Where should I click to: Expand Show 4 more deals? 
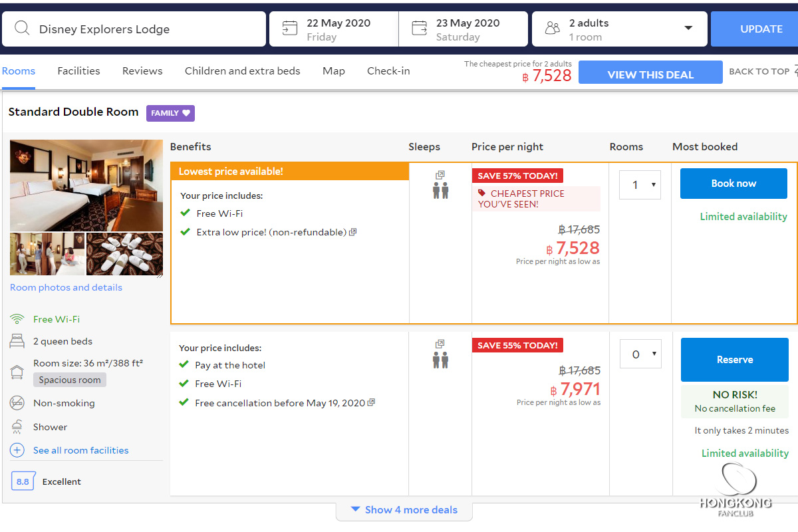[x=404, y=510]
